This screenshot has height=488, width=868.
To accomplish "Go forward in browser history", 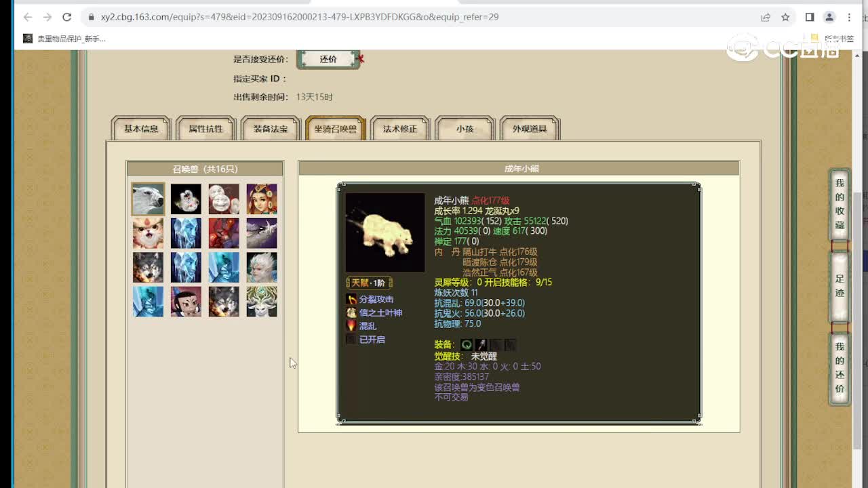I will click(x=47, y=17).
